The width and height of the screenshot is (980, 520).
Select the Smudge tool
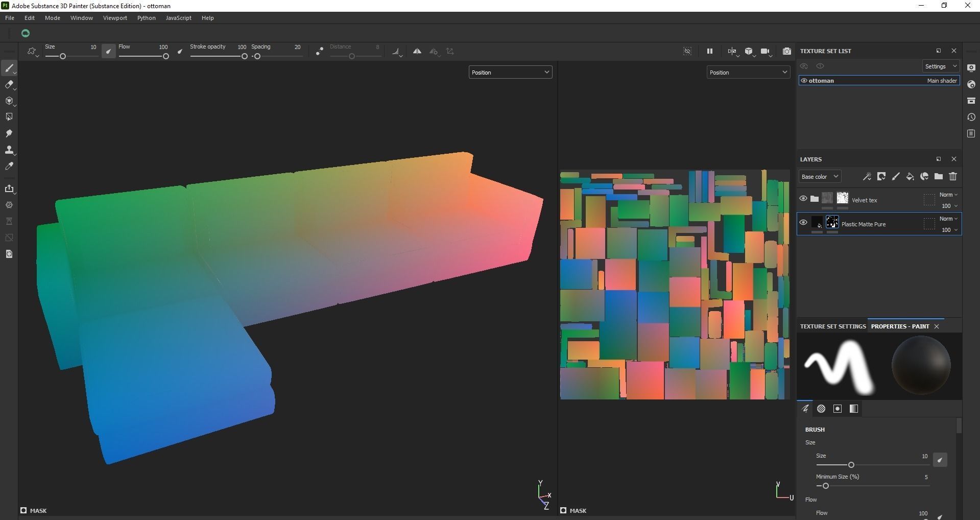click(x=9, y=133)
